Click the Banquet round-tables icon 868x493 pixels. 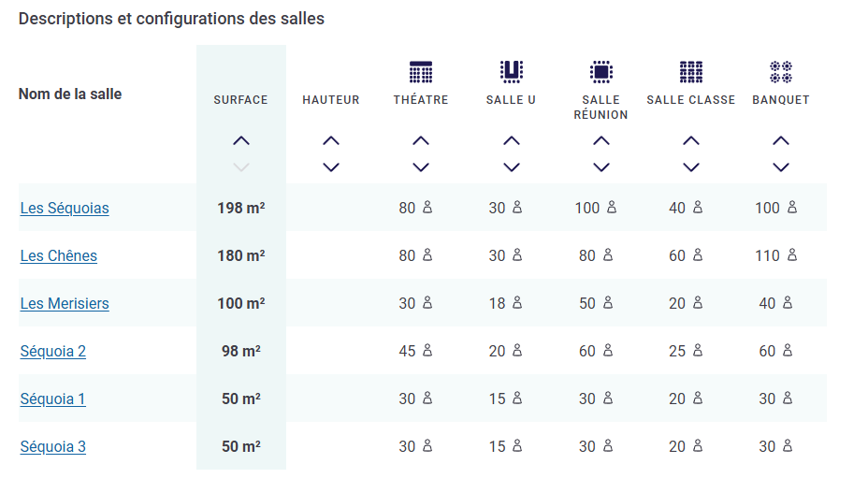[x=781, y=72]
